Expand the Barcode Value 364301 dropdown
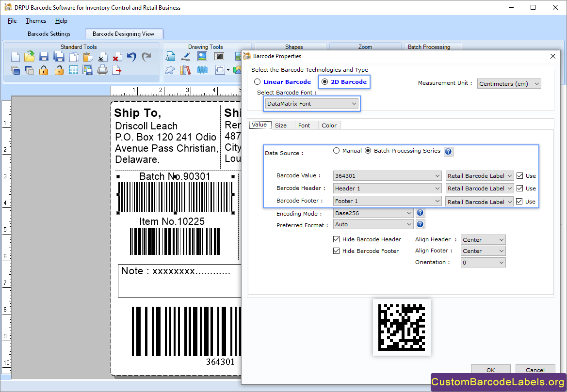This screenshot has height=392, width=567. coord(387,176)
